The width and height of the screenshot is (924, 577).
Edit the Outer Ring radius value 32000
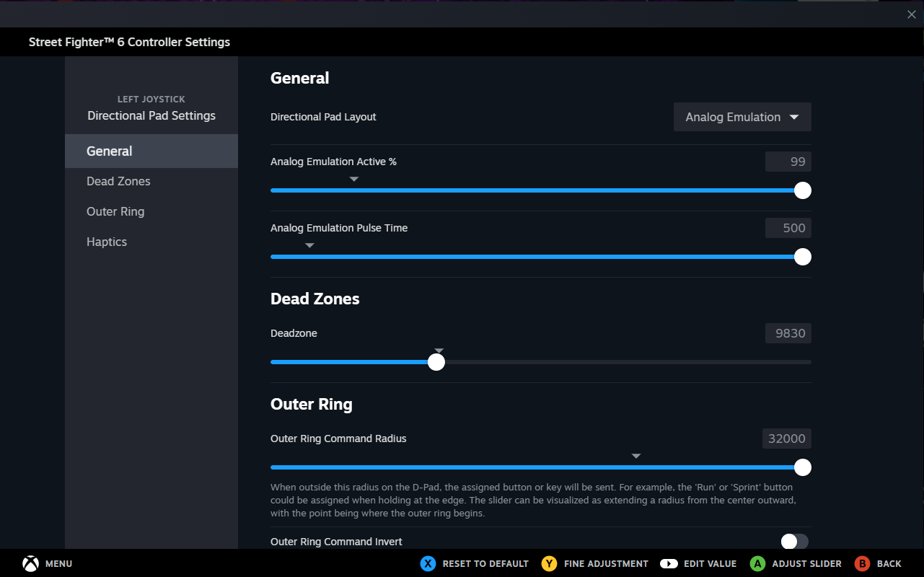pos(787,439)
